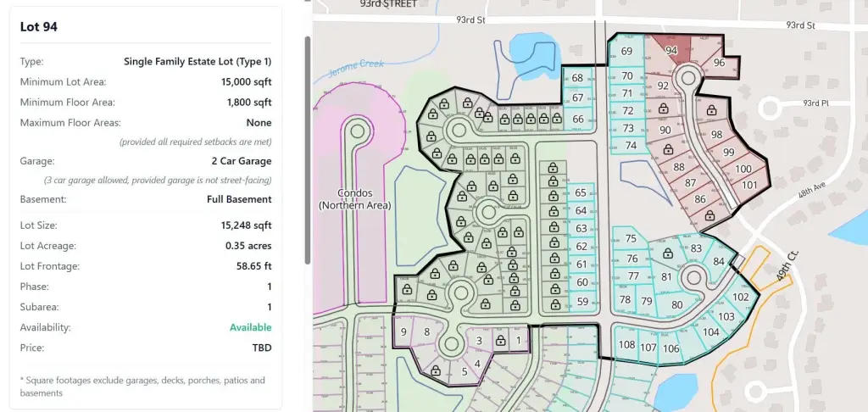The height and width of the screenshot is (412, 868).
Task: Pick lot 101 in the red section
Action: coord(749,184)
